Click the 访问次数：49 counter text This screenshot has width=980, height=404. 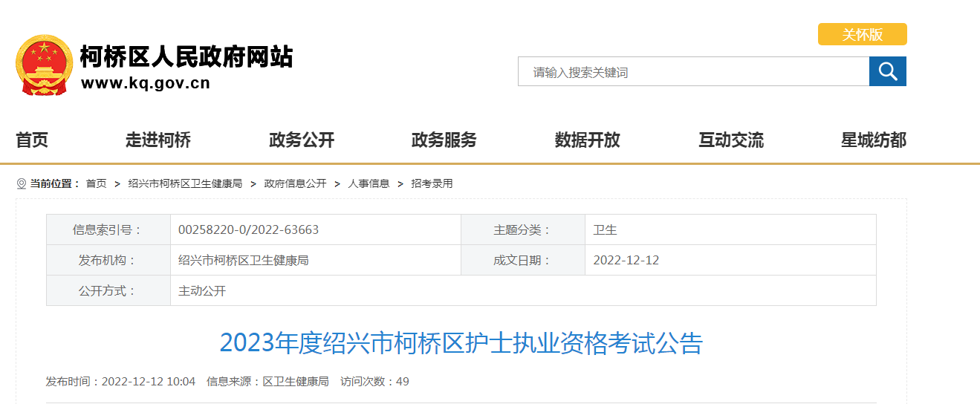coord(374,382)
